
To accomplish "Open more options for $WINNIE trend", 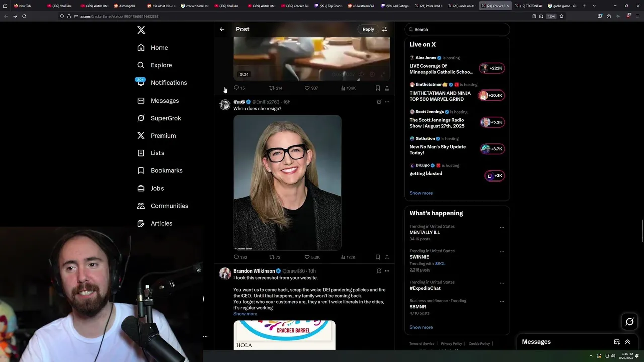I will pos(502,252).
